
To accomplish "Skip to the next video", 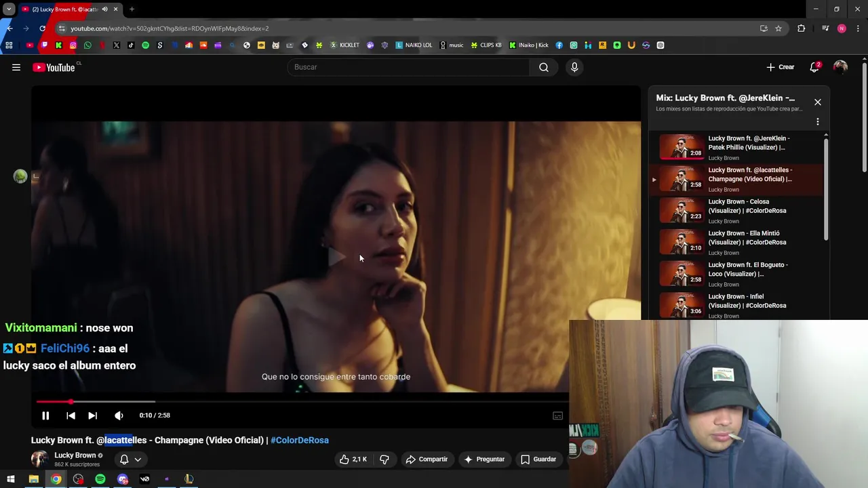I will [92, 415].
